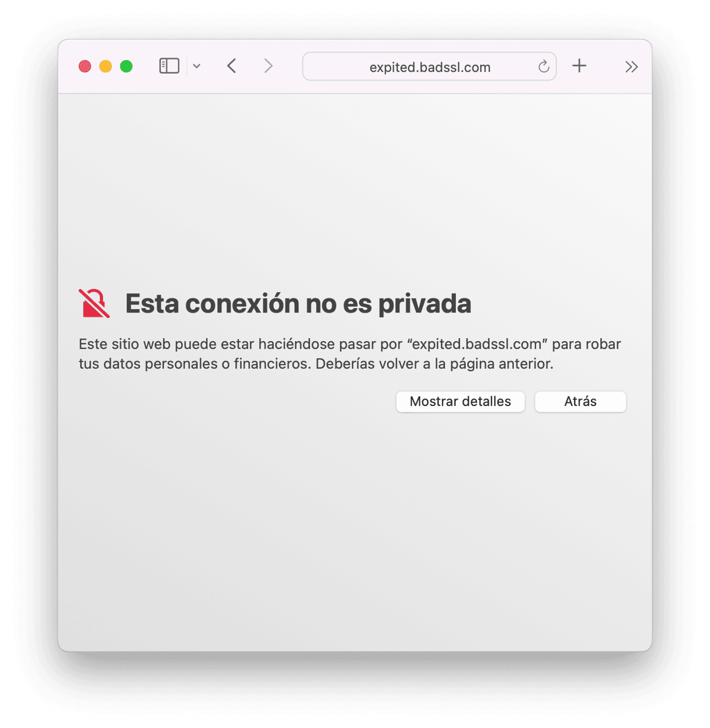Close the window with red button
Screen dimensions: 710x728
[x=85, y=66]
